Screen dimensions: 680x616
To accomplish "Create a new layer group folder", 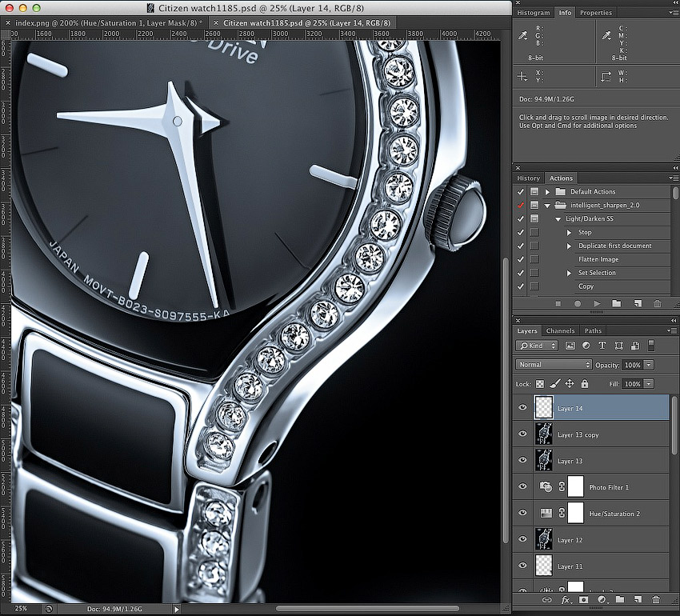I will (618, 598).
